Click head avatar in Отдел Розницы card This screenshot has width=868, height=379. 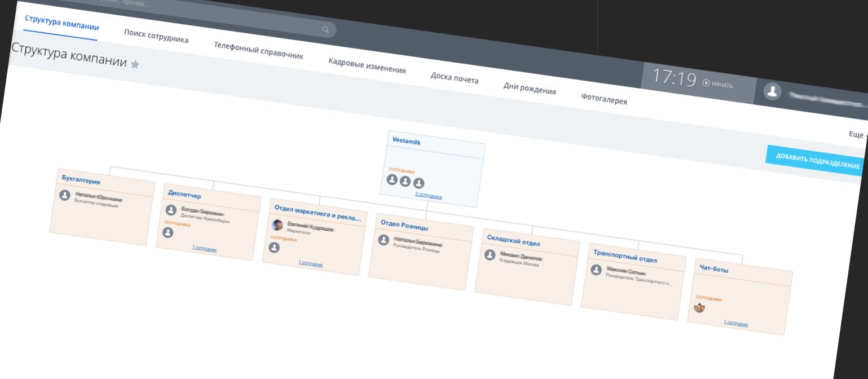click(x=384, y=240)
